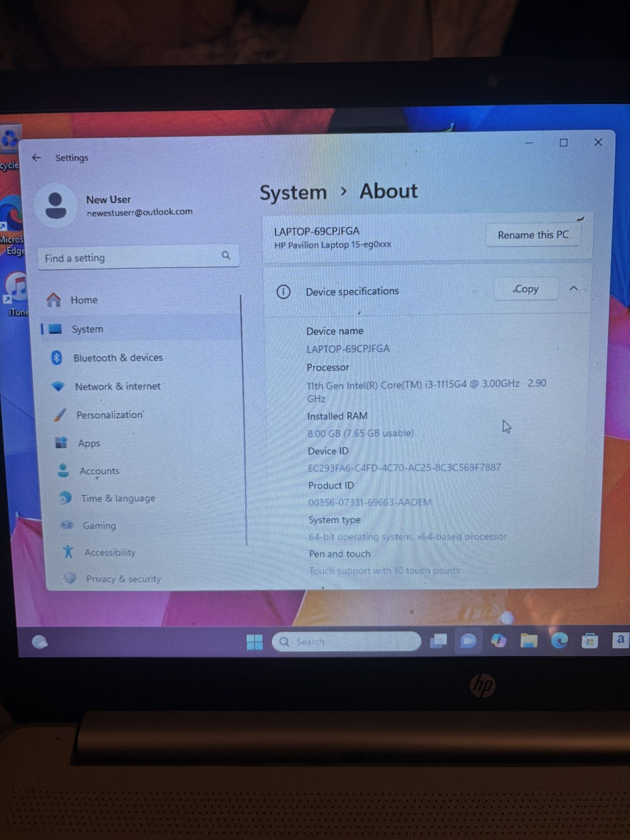Select the Device ID value

tap(404, 467)
